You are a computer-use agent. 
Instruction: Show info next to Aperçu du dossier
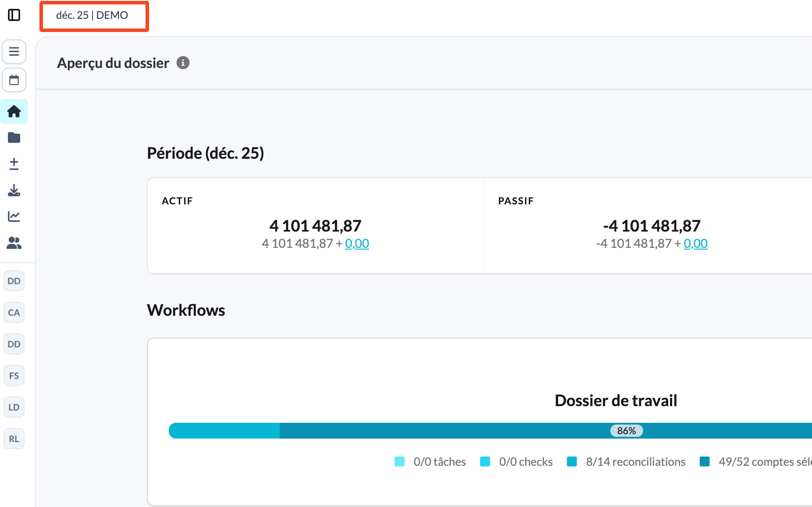click(183, 63)
